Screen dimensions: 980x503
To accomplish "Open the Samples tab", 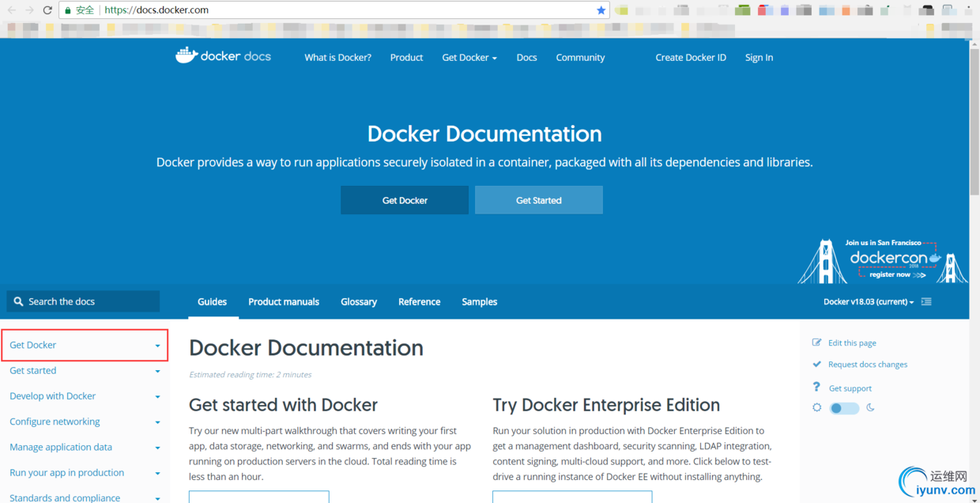I will tap(480, 301).
